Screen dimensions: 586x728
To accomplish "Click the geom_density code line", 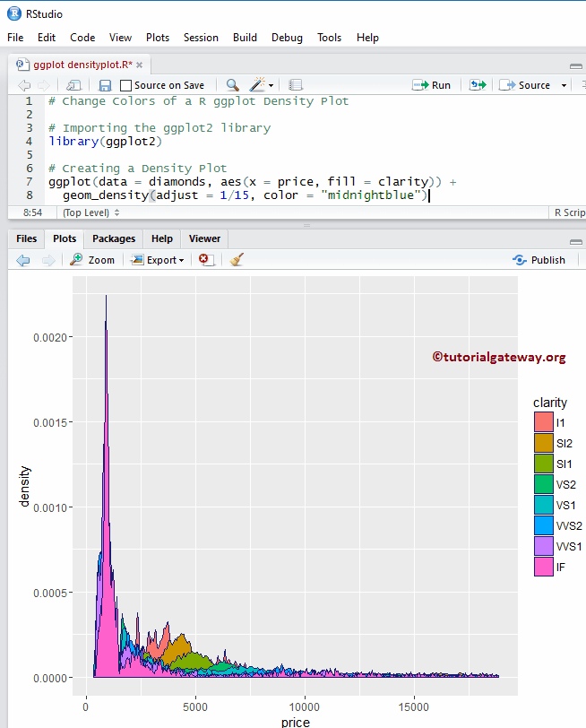I will (x=245, y=195).
